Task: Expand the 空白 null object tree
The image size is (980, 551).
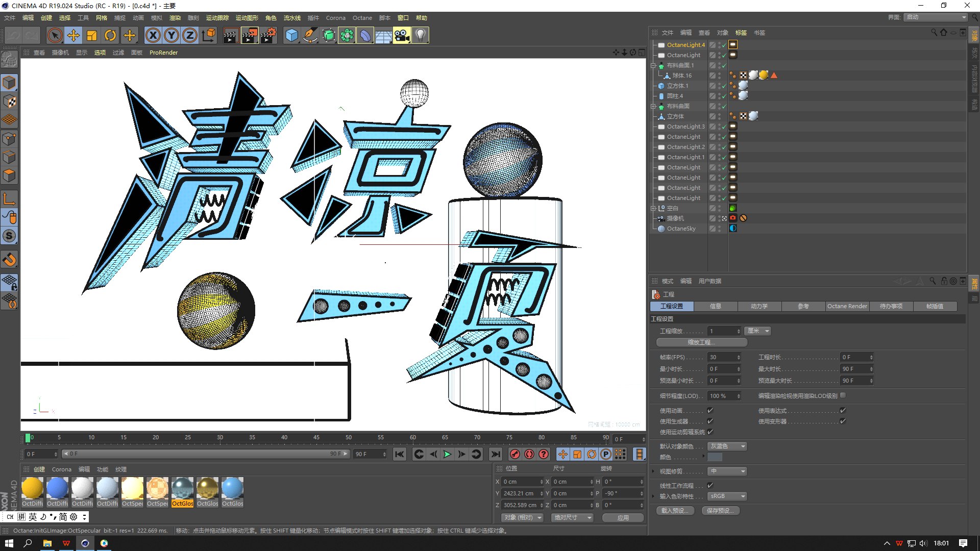Action: coord(653,208)
